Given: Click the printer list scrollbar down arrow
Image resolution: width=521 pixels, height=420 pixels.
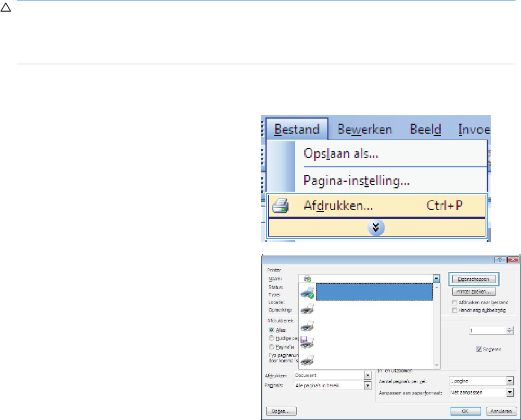Looking at the screenshot, I should click(437, 365).
